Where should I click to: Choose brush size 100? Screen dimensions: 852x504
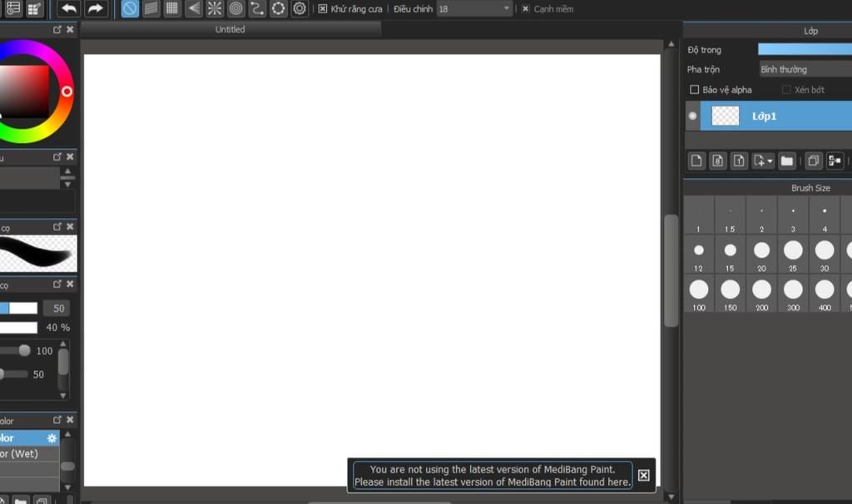[699, 294]
